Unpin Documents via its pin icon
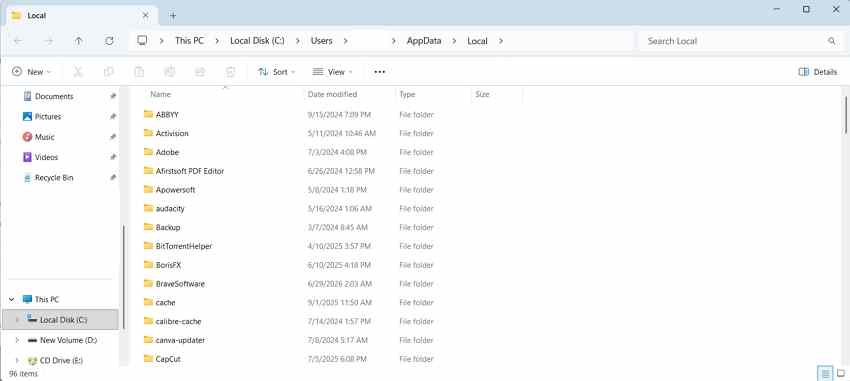The height and width of the screenshot is (381, 850). coord(113,96)
